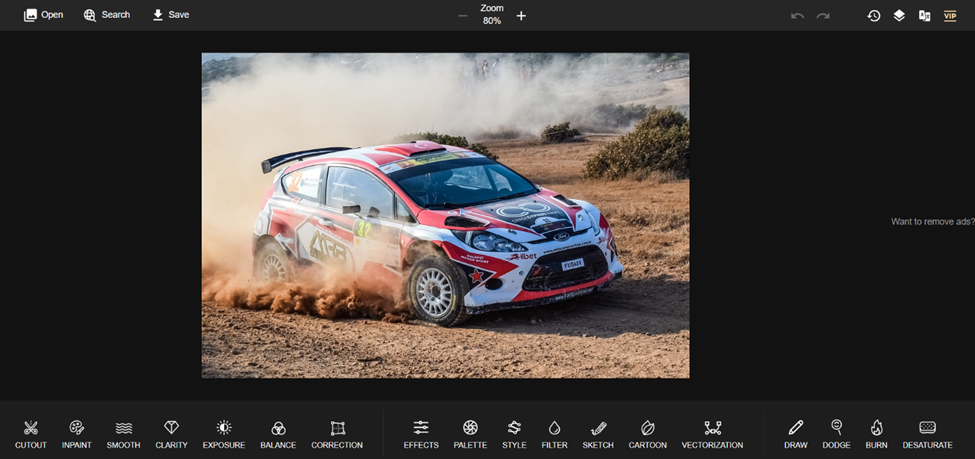Apply the Cartoon tool
Image resolution: width=975 pixels, height=459 pixels.
(x=647, y=435)
